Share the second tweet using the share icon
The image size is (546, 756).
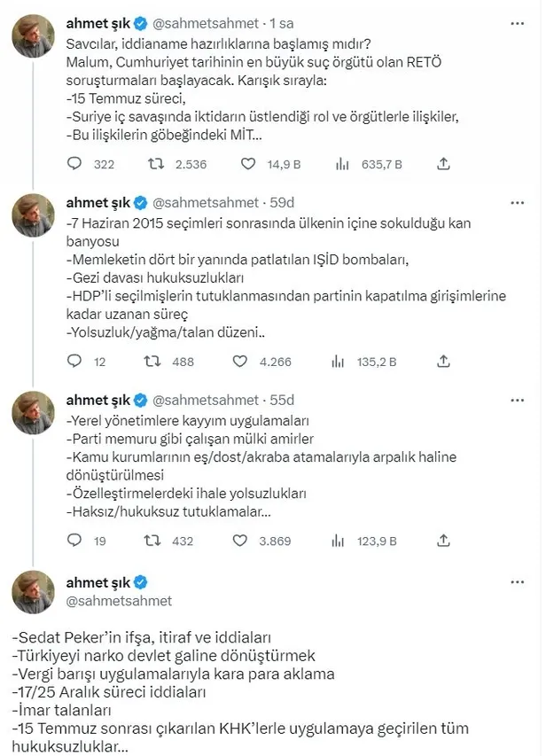click(442, 362)
